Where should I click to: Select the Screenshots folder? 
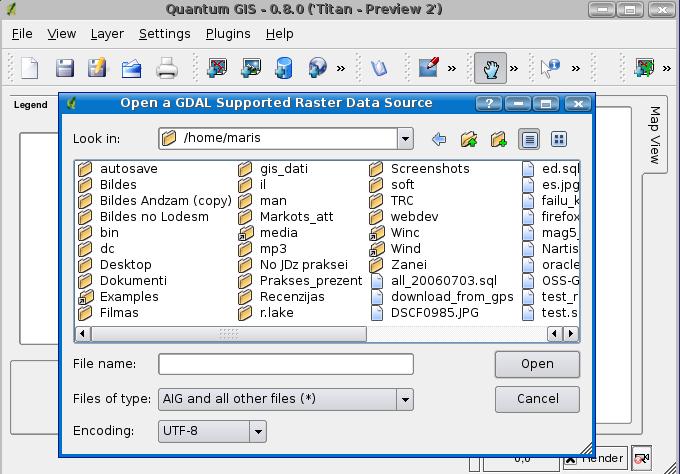coord(419,169)
